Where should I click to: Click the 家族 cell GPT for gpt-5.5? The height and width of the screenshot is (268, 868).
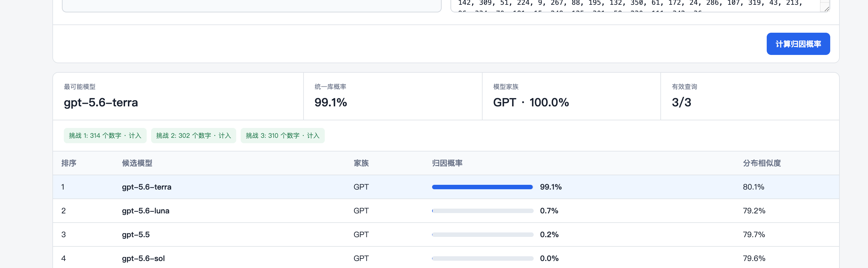click(361, 235)
